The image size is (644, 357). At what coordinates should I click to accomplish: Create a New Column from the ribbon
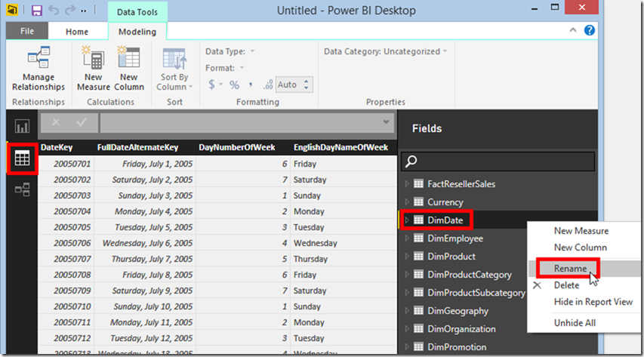[x=129, y=69]
